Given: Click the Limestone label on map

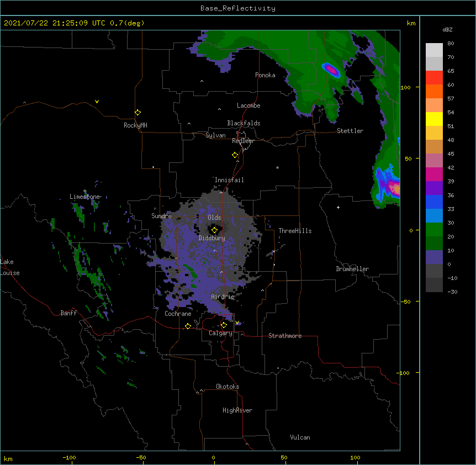Looking at the screenshot, I should point(84,197).
